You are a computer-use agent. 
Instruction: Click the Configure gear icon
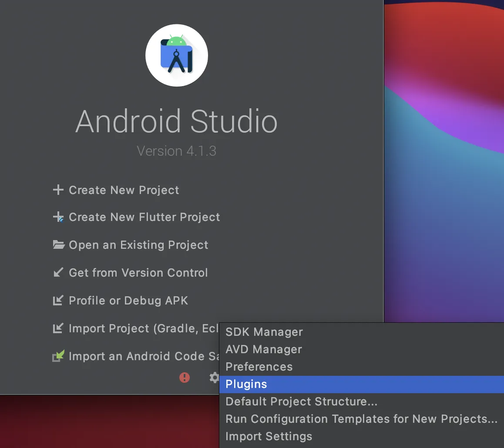point(214,378)
